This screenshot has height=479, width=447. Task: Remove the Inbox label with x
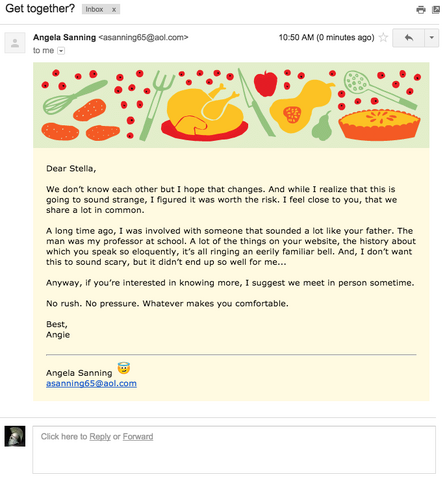pos(114,10)
